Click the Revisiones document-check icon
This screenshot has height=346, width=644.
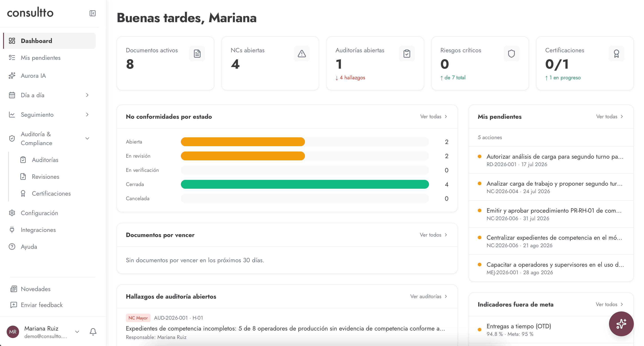(x=23, y=177)
